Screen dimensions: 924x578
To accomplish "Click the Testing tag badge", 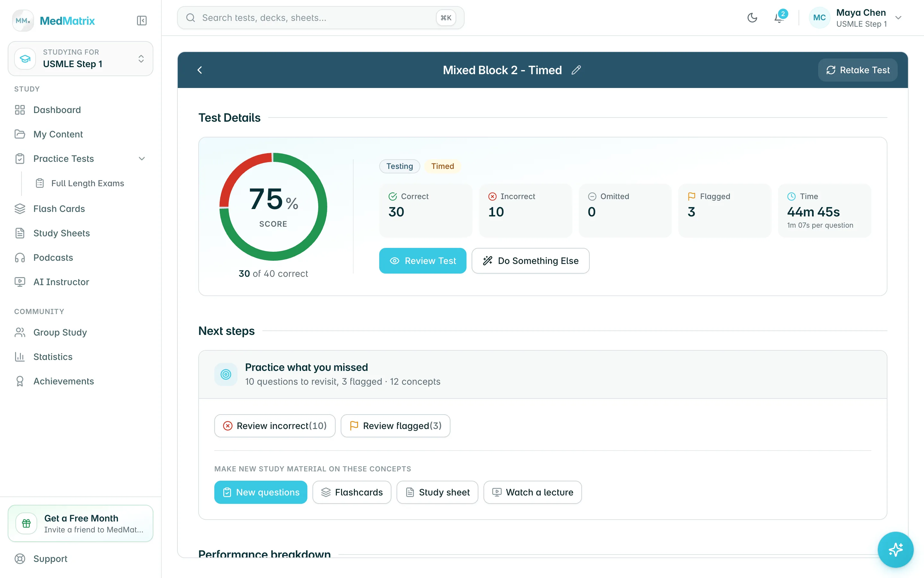I will pos(399,166).
